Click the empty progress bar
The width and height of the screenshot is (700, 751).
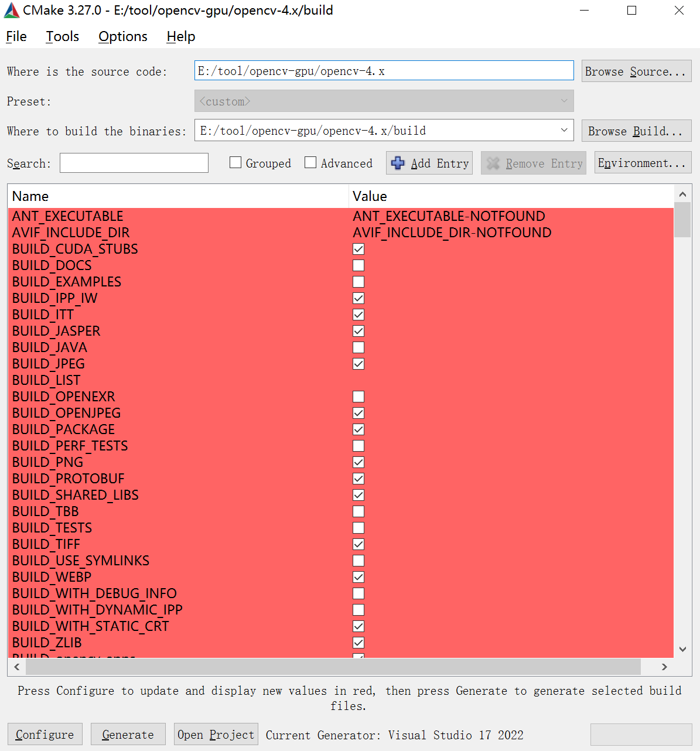[x=641, y=735]
